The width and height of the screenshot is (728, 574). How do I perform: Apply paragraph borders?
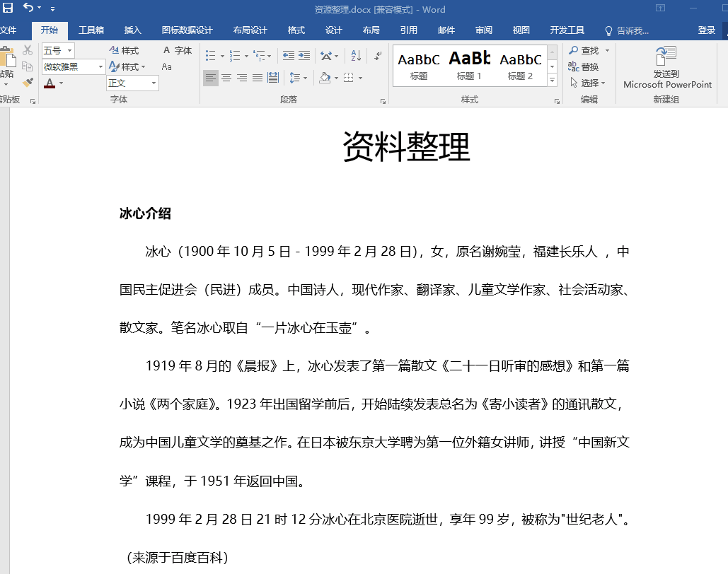(349, 78)
